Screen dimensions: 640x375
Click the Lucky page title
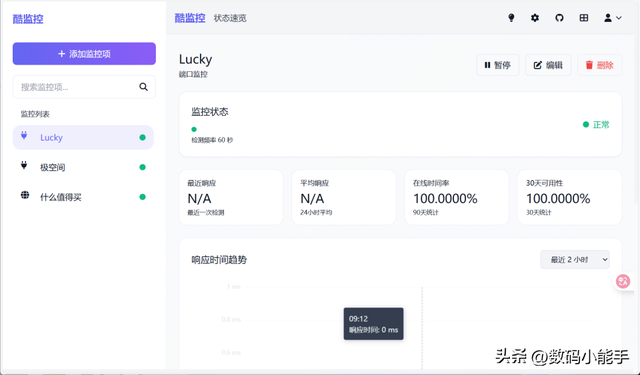coord(196,60)
